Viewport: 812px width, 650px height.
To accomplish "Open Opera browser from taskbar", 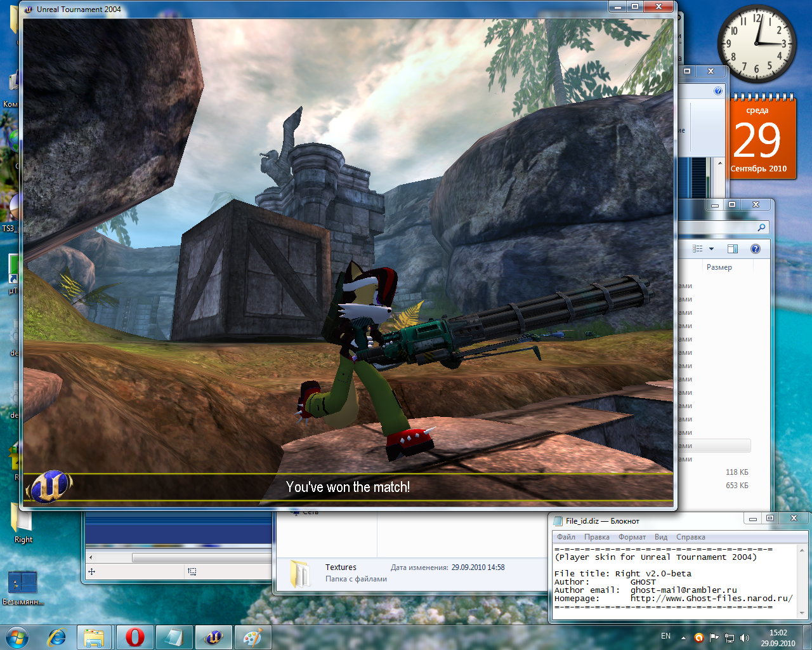I will [x=134, y=637].
